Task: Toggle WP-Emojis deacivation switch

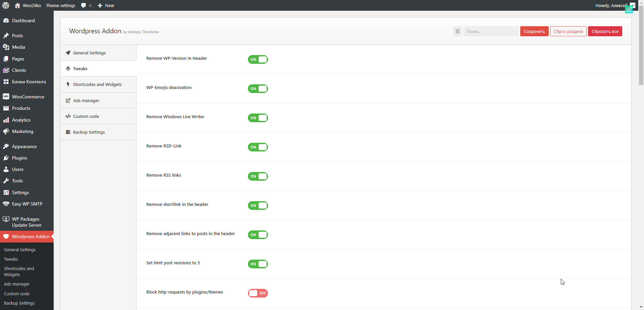Action: [258, 89]
